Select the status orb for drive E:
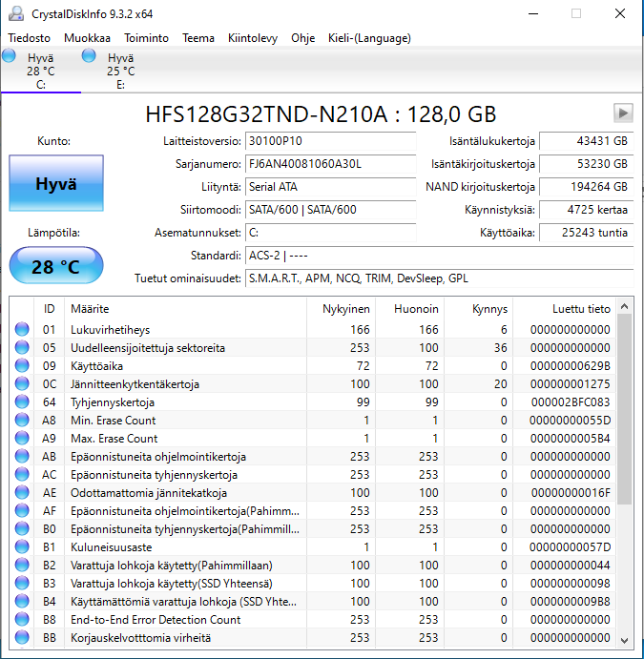The width and height of the screenshot is (644, 659). [90, 57]
